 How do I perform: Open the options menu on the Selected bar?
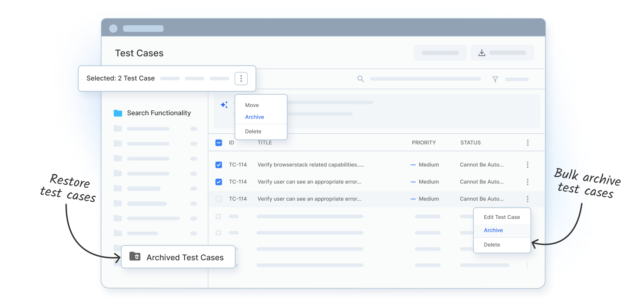[241, 78]
